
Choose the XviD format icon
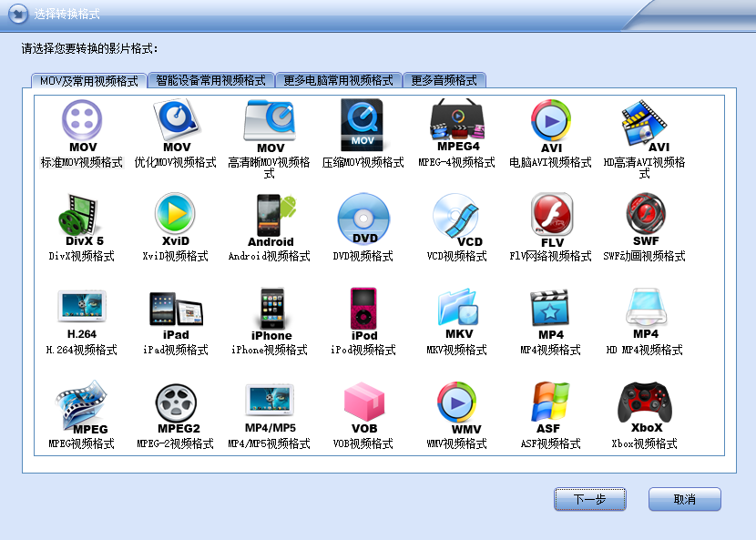(x=176, y=219)
